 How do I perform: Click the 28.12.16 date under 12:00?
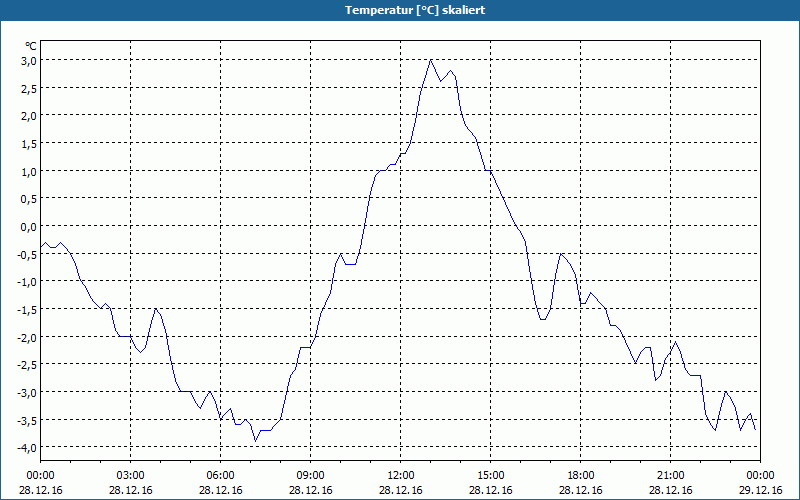click(401, 490)
